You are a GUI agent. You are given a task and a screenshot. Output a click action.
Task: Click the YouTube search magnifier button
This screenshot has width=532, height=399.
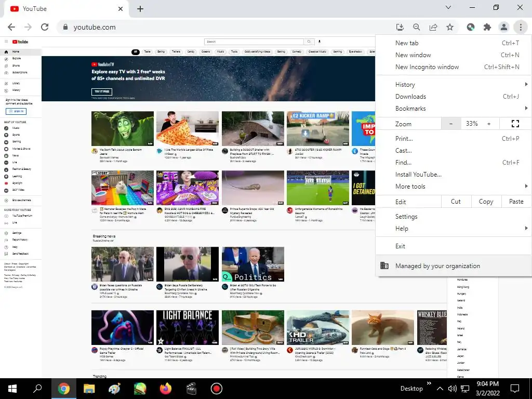coord(309,42)
